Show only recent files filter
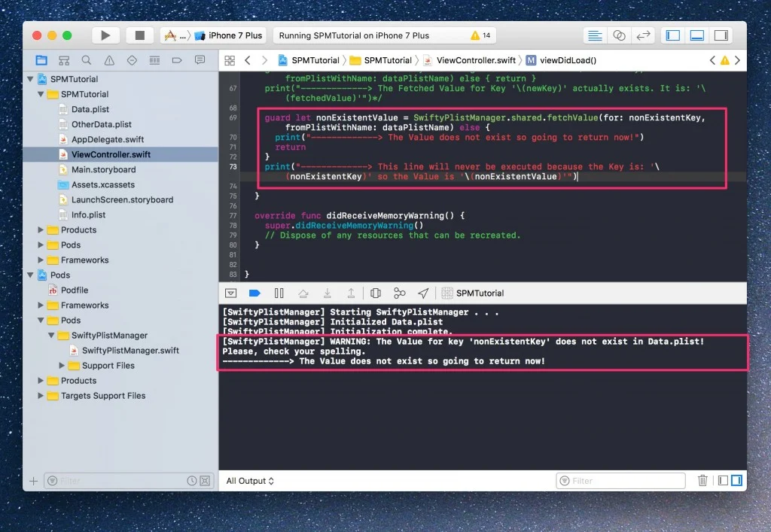The width and height of the screenshot is (771, 532). click(x=192, y=481)
